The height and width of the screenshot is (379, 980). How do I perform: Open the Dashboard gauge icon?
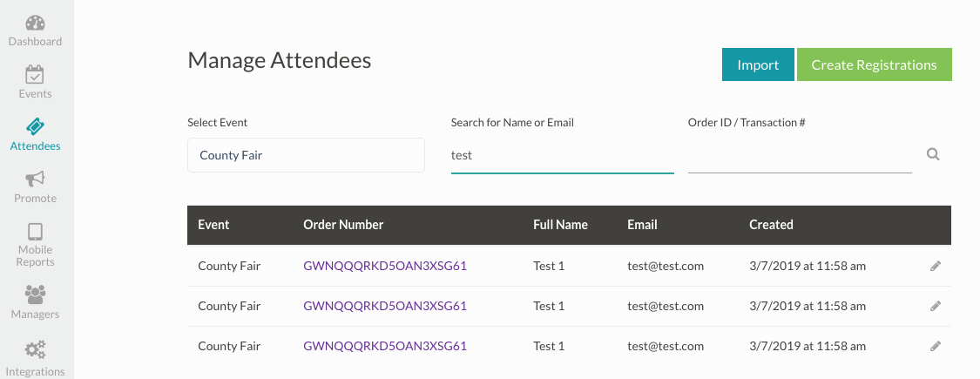(35, 23)
